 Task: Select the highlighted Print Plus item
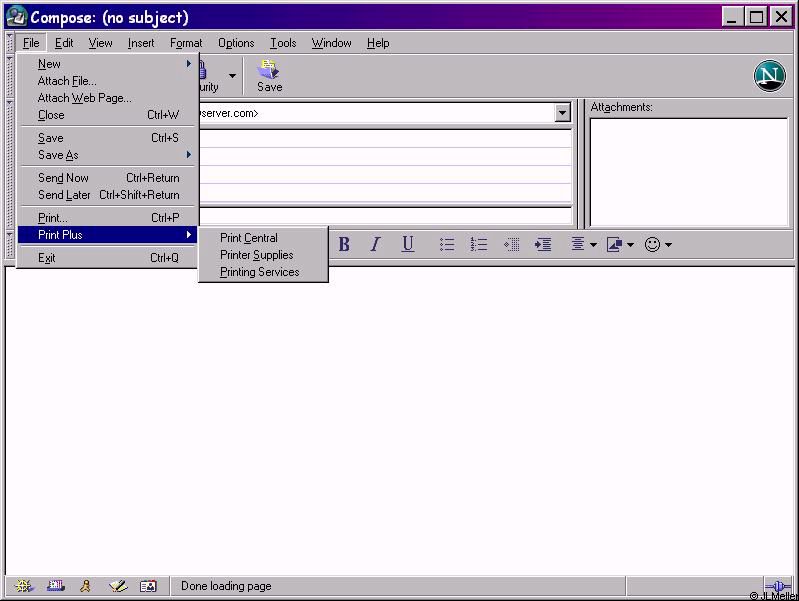[x=107, y=235]
